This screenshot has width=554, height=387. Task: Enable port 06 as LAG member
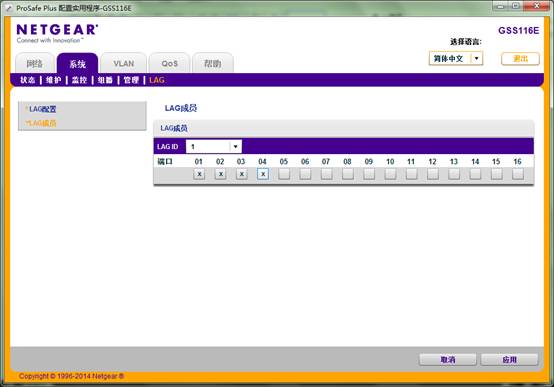click(x=305, y=174)
